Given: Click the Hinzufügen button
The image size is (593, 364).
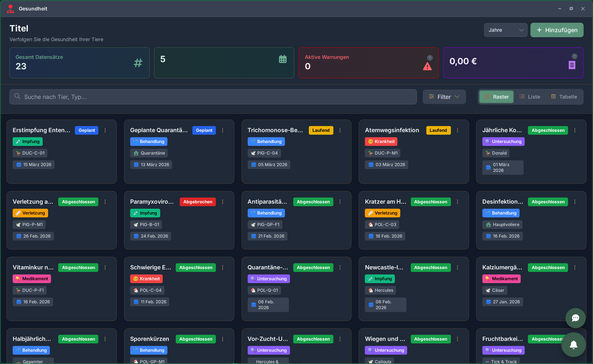Looking at the screenshot, I should point(557,30).
